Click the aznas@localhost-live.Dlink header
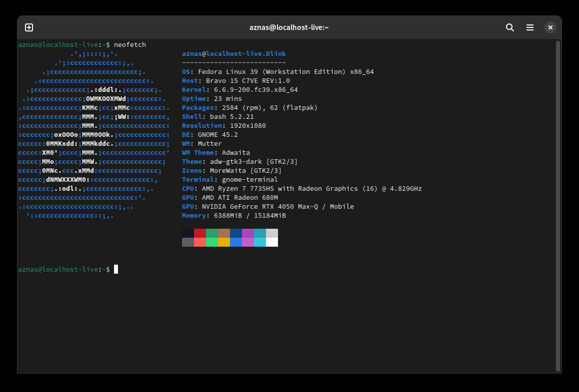 [234, 54]
